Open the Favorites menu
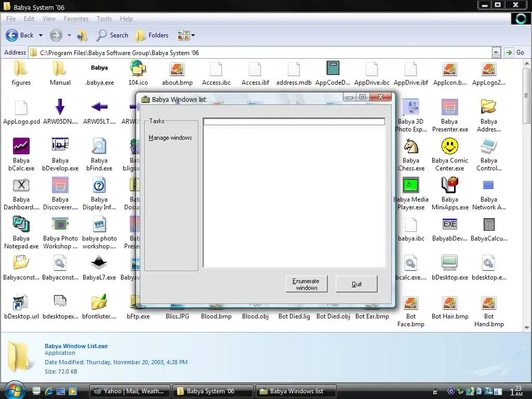The height and width of the screenshot is (399, 532). [76, 19]
